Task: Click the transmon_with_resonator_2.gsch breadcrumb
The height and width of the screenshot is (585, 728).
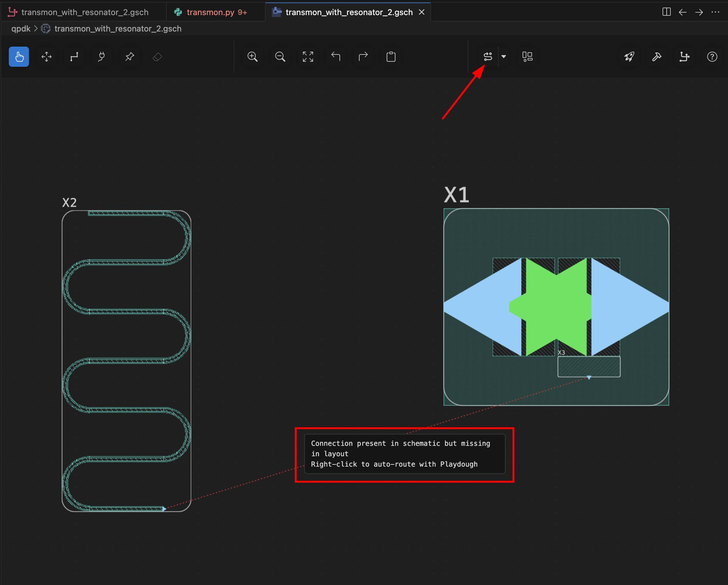Action: (118, 29)
